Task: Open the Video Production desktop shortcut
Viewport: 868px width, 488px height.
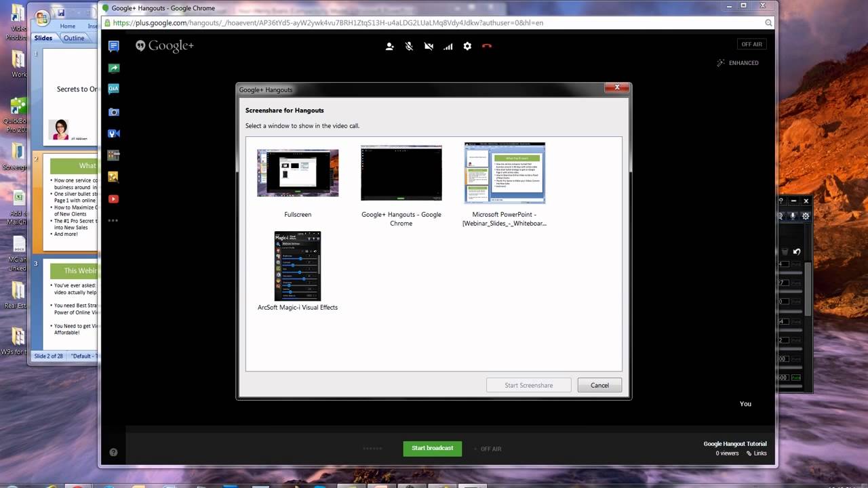Action: pos(18,22)
